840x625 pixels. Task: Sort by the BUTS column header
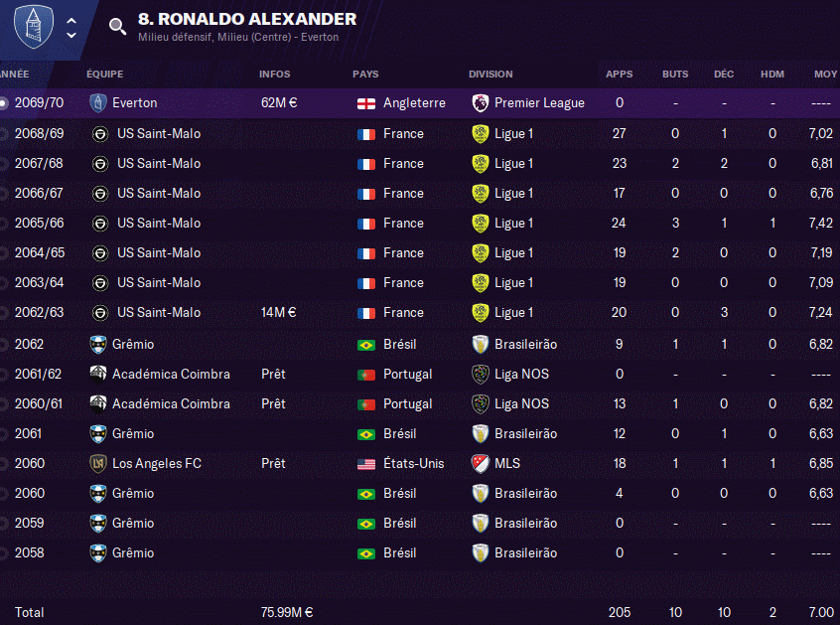coord(675,74)
